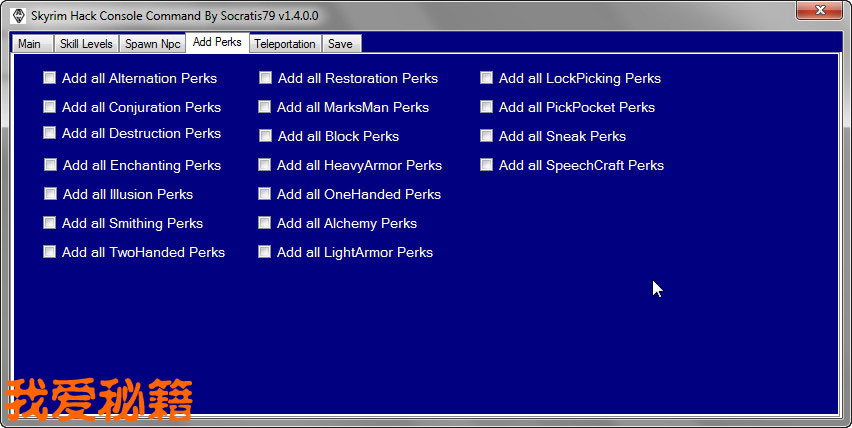
Task: Check Add all TwoHanded Perks
Action: click(x=50, y=252)
